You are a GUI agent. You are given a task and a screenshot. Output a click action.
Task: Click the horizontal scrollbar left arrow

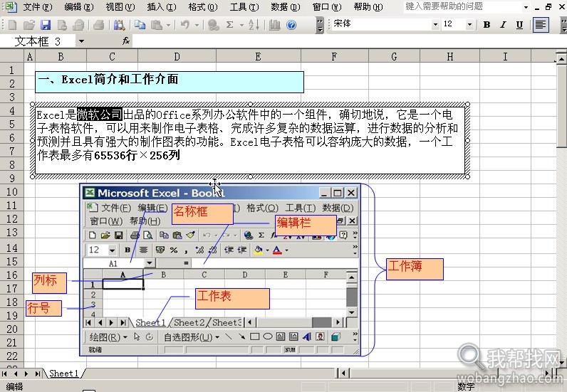[x=343, y=373]
